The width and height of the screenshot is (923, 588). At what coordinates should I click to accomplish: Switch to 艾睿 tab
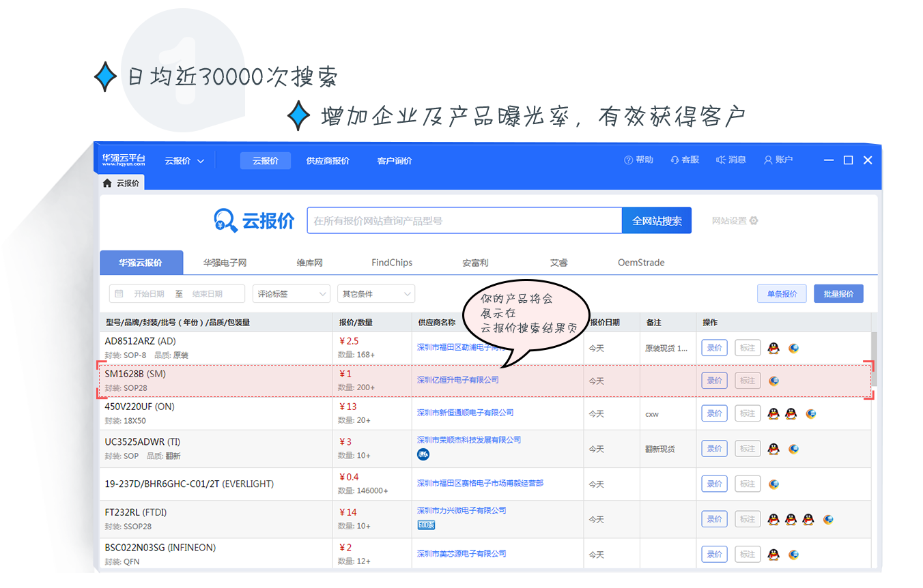point(558,263)
